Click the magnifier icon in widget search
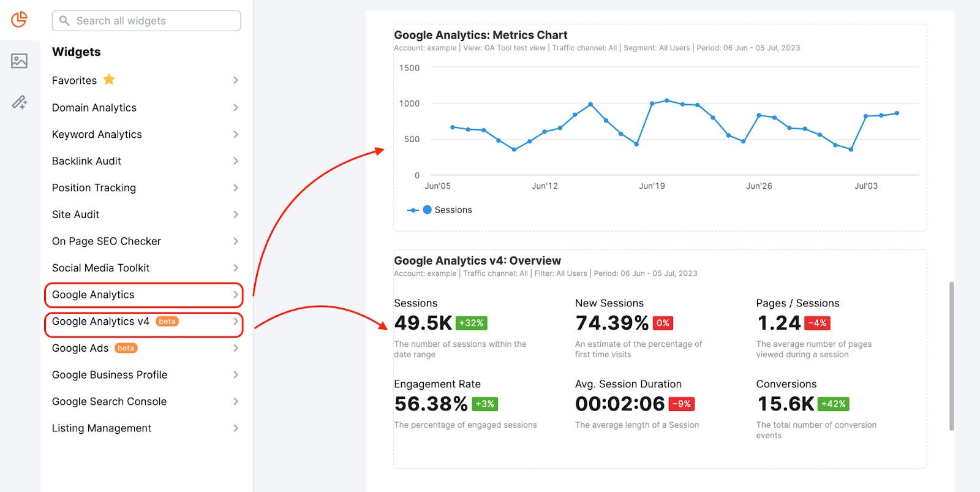This screenshot has width=980, height=492. point(64,21)
